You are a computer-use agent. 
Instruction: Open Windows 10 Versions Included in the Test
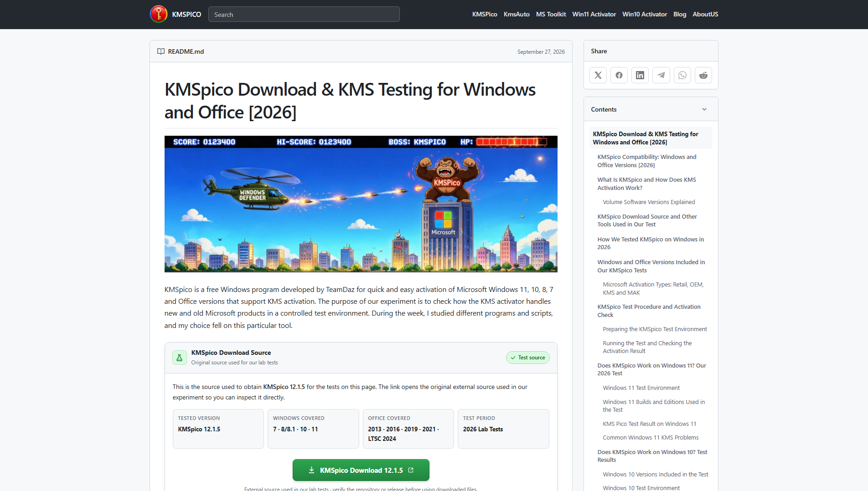pos(656,474)
